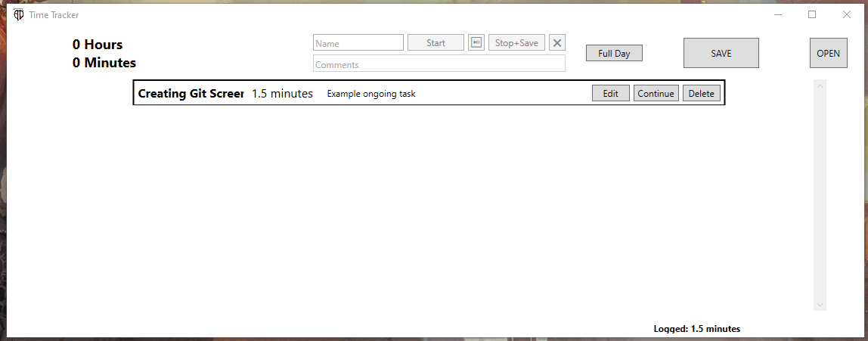
Task: Maximize the Time Tracker window
Action: (x=812, y=15)
